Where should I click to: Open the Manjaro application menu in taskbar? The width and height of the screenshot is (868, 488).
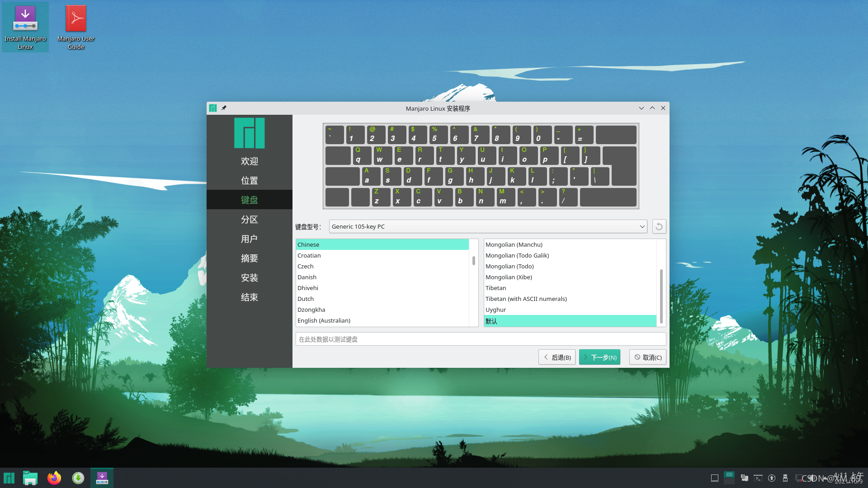[x=9, y=478]
